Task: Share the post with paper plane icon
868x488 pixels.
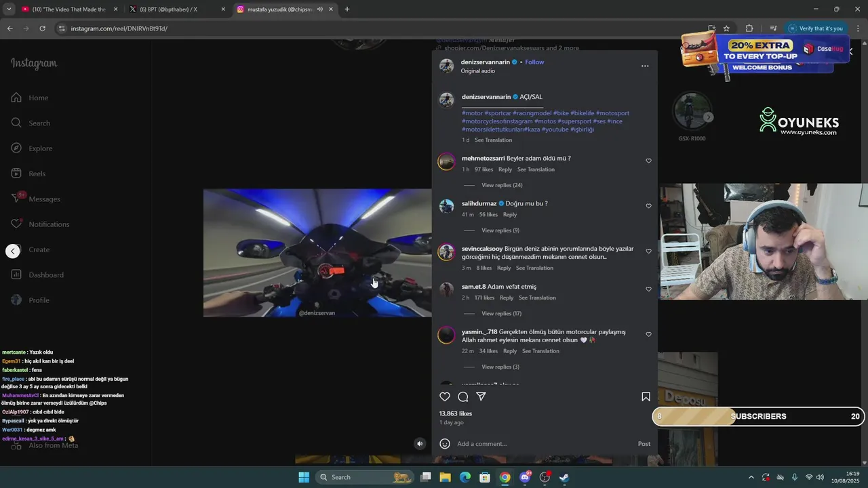Action: click(x=481, y=396)
